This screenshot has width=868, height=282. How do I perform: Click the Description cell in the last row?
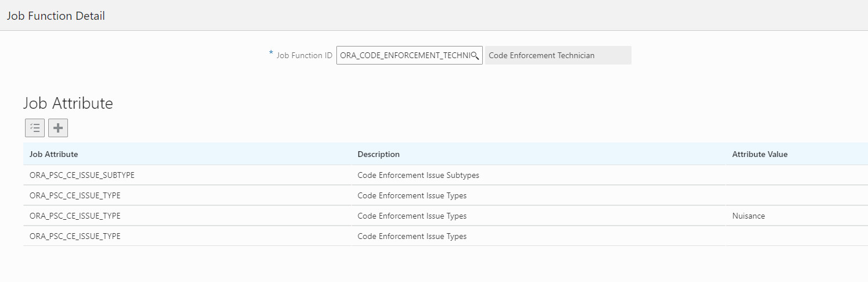[412, 236]
